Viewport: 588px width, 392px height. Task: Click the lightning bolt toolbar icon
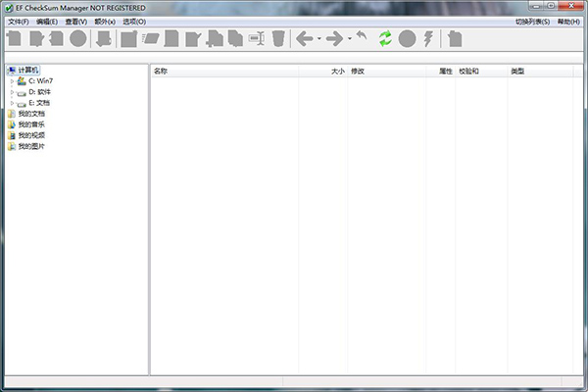point(428,38)
